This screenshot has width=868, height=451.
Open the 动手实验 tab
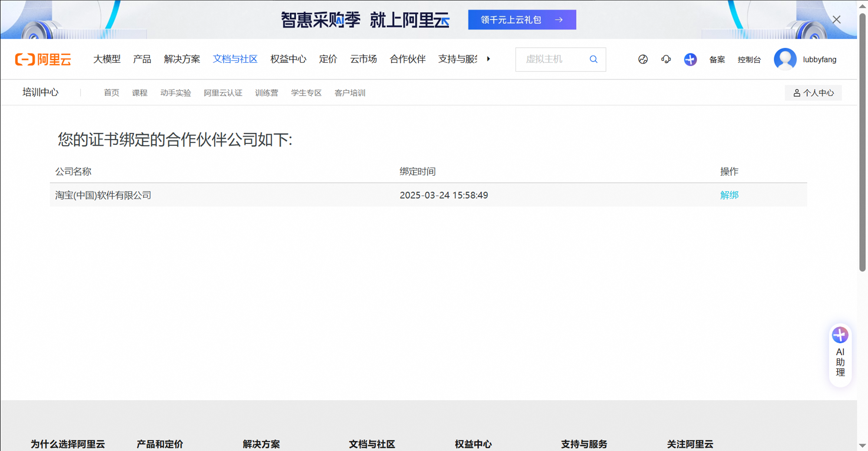point(176,93)
